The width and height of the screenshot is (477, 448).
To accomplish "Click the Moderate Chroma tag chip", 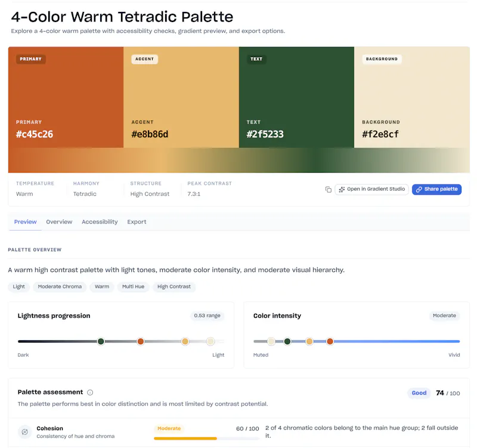I will (x=60, y=287).
